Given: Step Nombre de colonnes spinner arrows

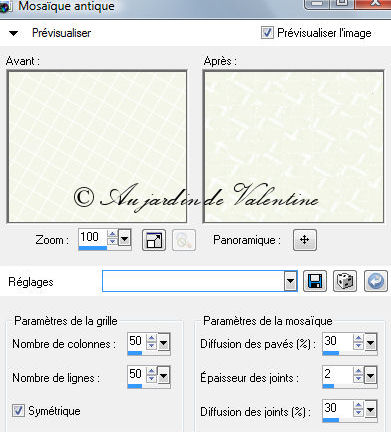Looking at the screenshot, I should click(152, 342).
